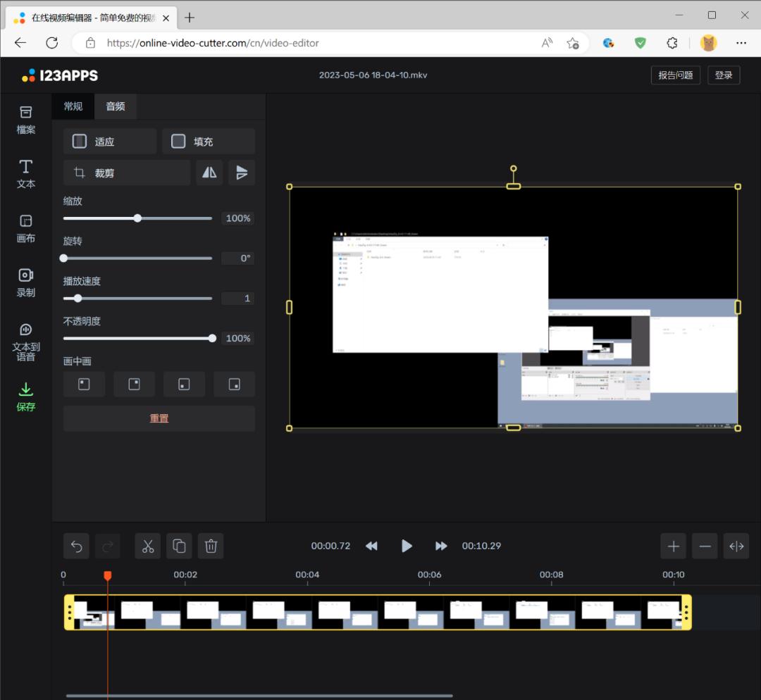Viewport: 761px width, 700px height.
Task: Open the 文本 sidebar panel
Action: point(26,173)
